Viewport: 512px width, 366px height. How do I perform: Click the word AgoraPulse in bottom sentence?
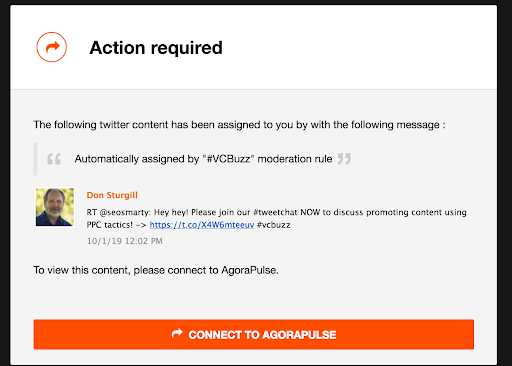(x=249, y=270)
